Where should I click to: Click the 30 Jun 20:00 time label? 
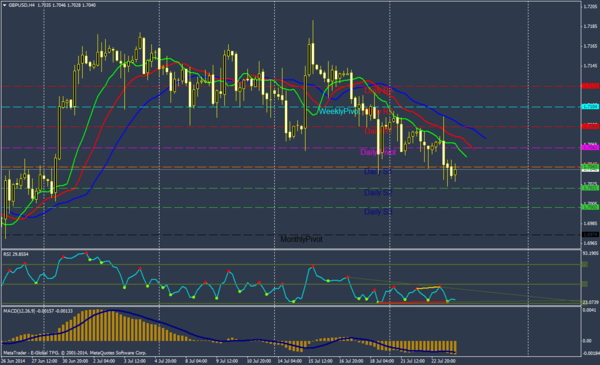pyautogui.click(x=75, y=361)
